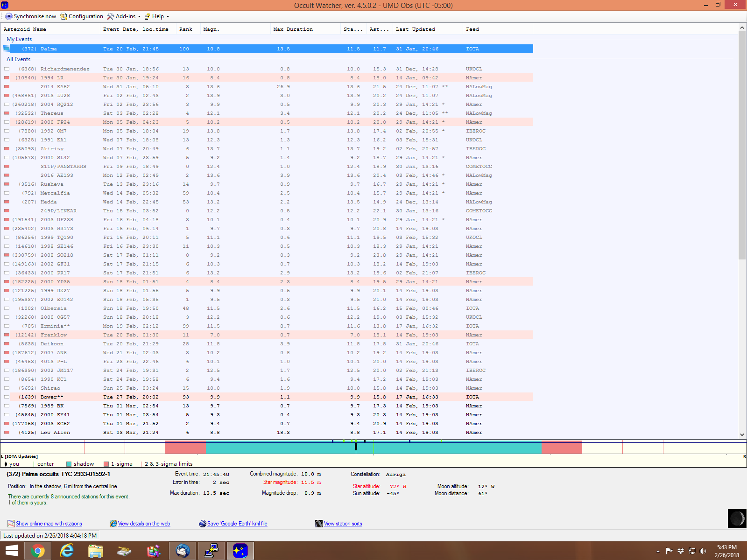Open Configuration via its toolbar icon
This screenshot has height=560, width=747.
[x=63, y=16]
